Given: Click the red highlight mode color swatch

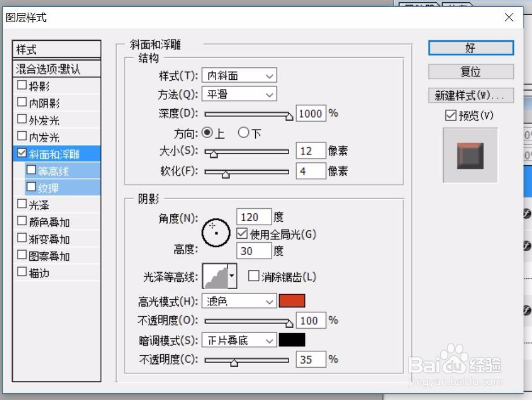Looking at the screenshot, I should pos(292,300).
